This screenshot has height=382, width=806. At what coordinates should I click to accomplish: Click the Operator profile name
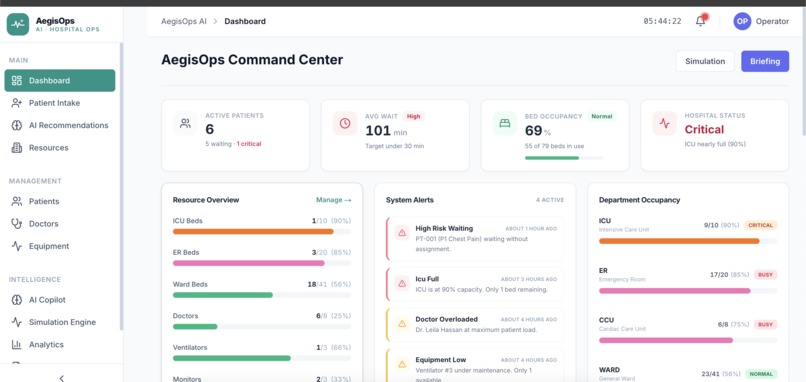[x=772, y=21]
